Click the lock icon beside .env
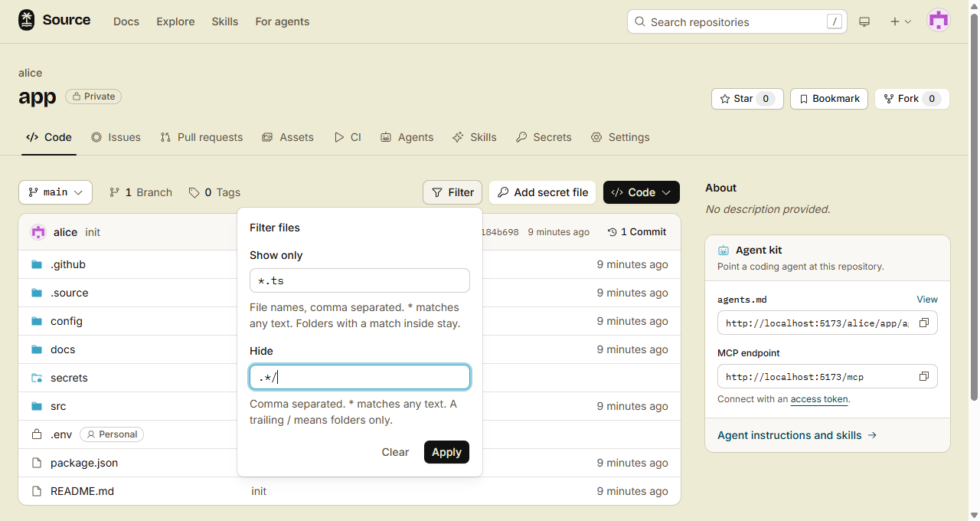 coord(36,434)
